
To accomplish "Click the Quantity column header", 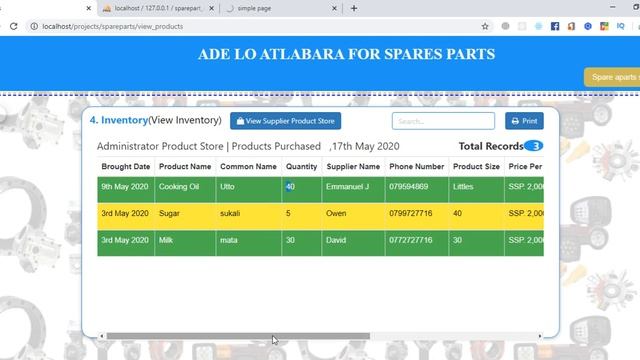I will coord(301,167).
